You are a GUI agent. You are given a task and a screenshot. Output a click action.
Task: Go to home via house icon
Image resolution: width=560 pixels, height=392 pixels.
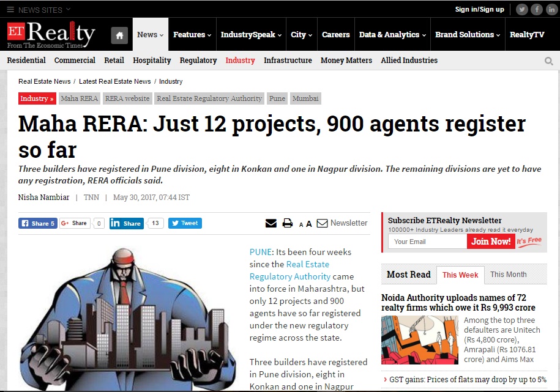point(119,35)
